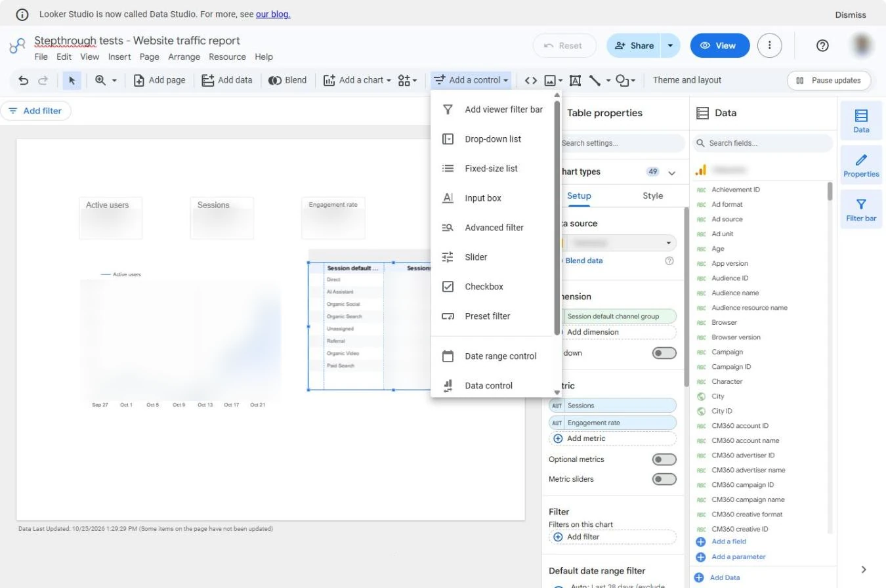Click the insert image icon

click(x=549, y=80)
